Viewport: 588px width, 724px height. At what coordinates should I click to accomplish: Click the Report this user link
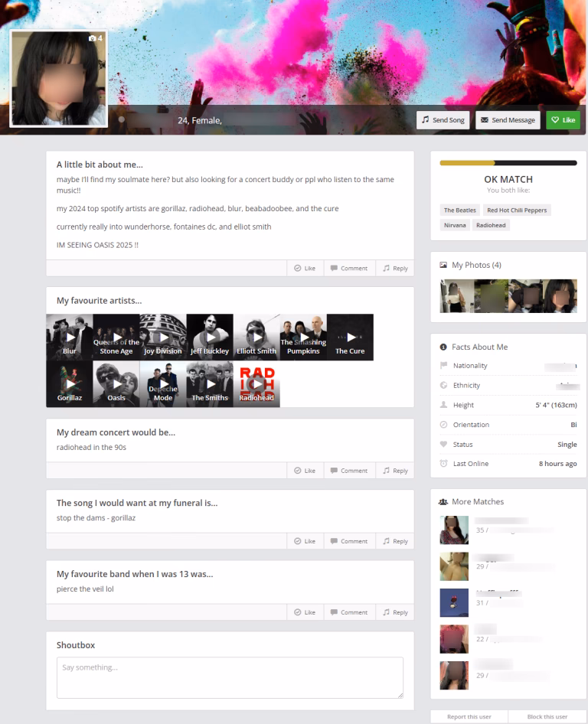469,716
